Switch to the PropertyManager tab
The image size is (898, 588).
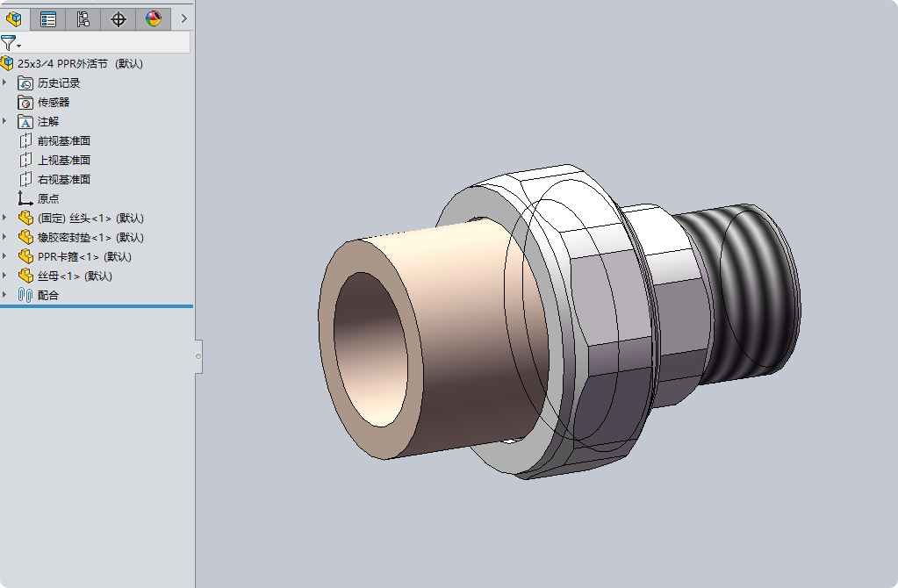48,19
